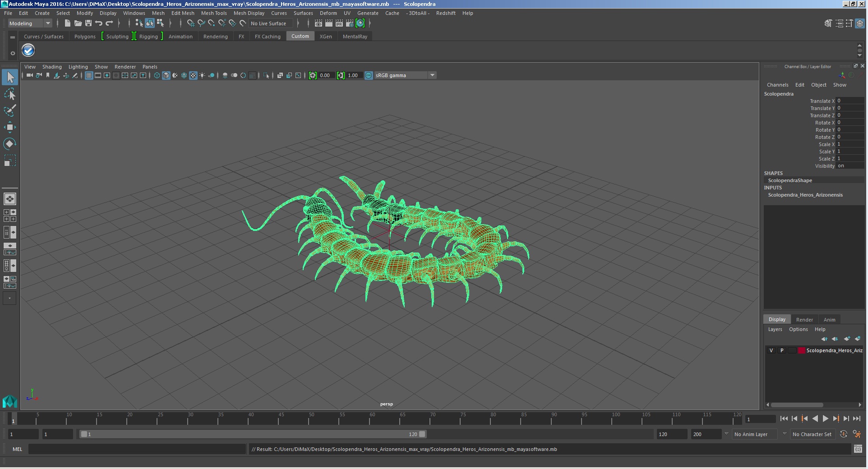
Task: Click the checkmark custom shelf button
Action: [x=28, y=51]
